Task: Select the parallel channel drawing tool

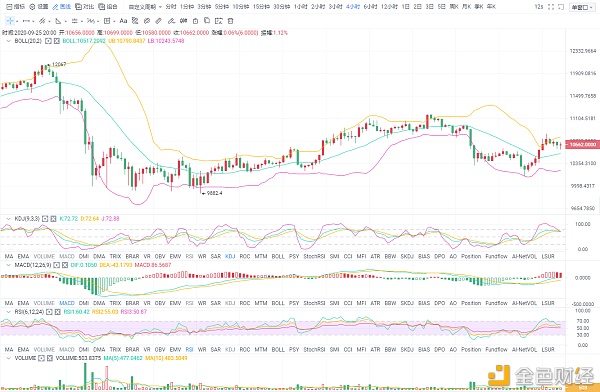Action: 42,21
